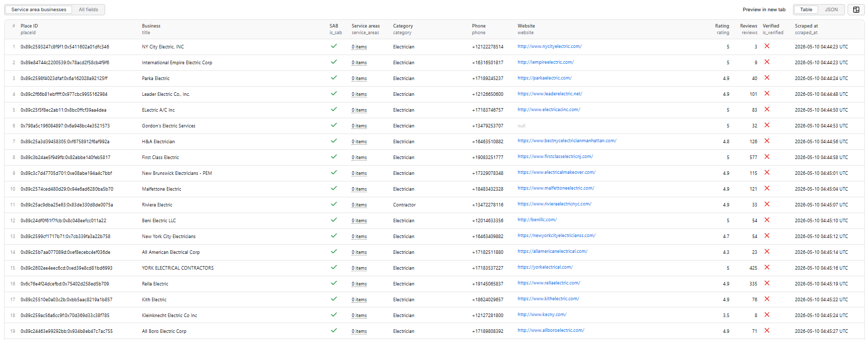Click red X verified icon for International Empire Electric
Image resolution: width=868 pixels, height=340 pixels.
point(766,62)
